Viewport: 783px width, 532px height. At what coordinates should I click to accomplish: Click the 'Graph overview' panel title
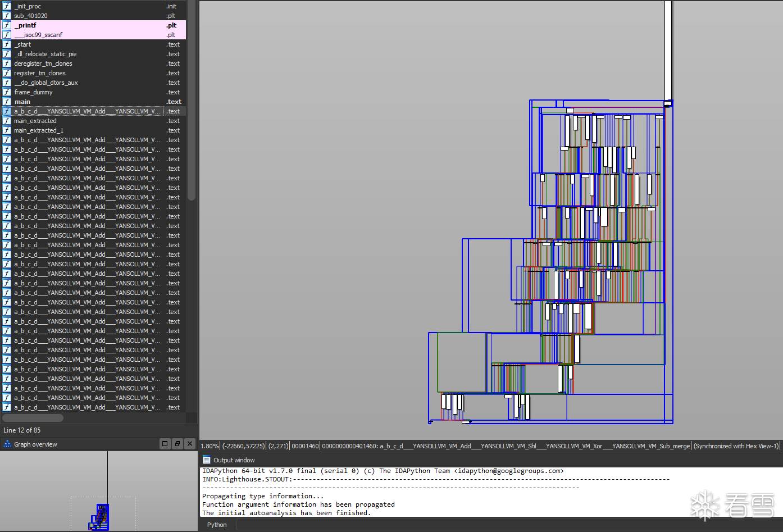[x=35, y=444]
